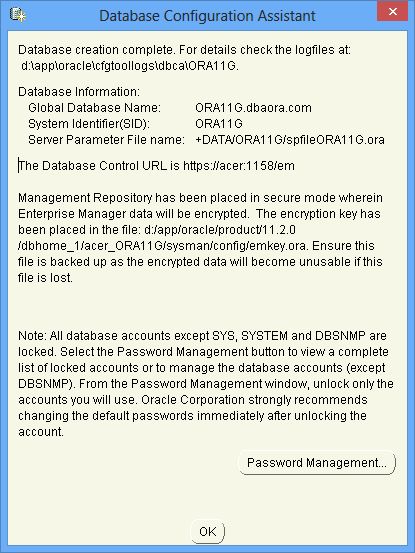Viewport: 415px width, 553px height.
Task: Click the 'Note: All database accounts' line
Action: [202, 335]
